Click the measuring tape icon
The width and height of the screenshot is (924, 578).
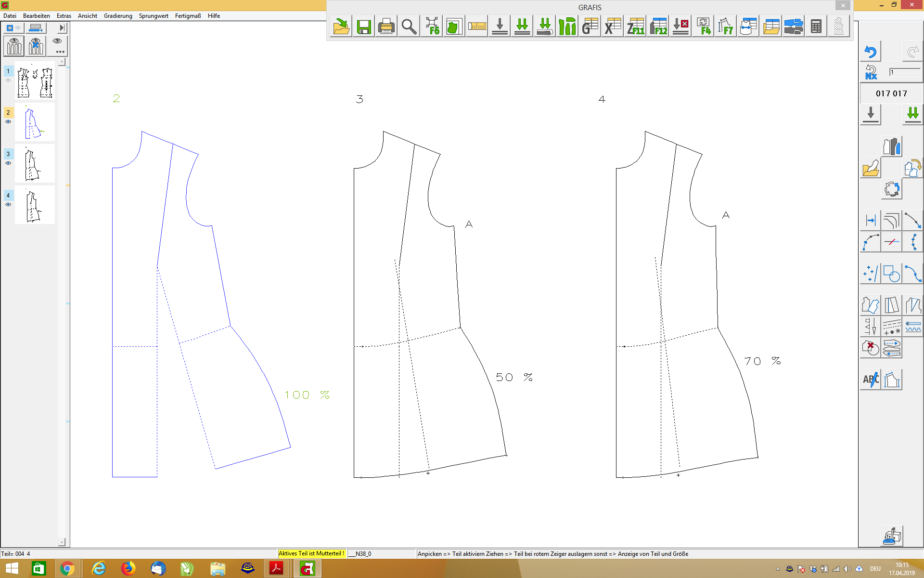[x=477, y=27]
